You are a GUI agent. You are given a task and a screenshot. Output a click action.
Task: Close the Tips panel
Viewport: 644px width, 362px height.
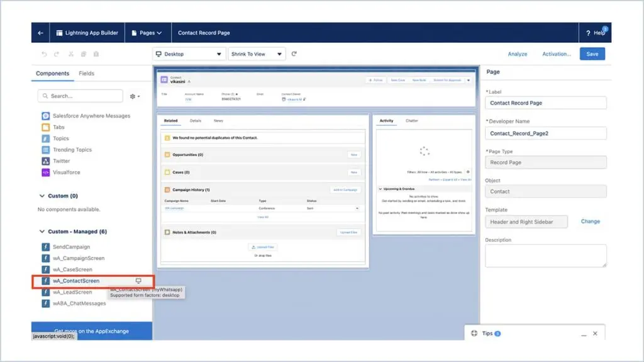595,334
